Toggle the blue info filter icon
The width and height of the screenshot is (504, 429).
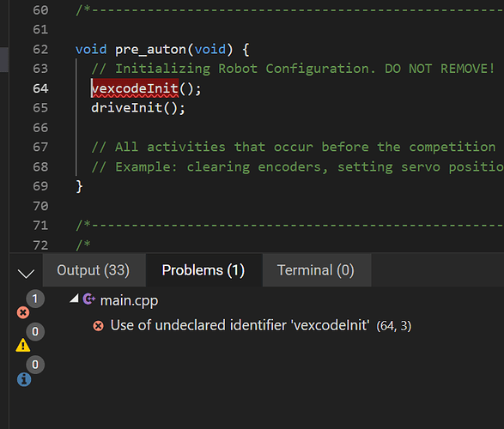coord(24,379)
